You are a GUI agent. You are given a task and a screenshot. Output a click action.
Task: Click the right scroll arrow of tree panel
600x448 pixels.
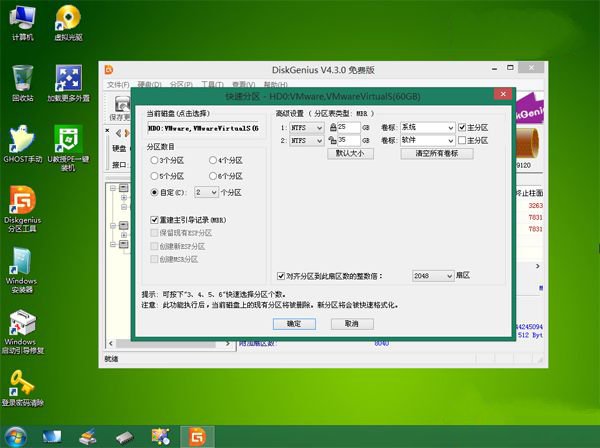point(227,344)
